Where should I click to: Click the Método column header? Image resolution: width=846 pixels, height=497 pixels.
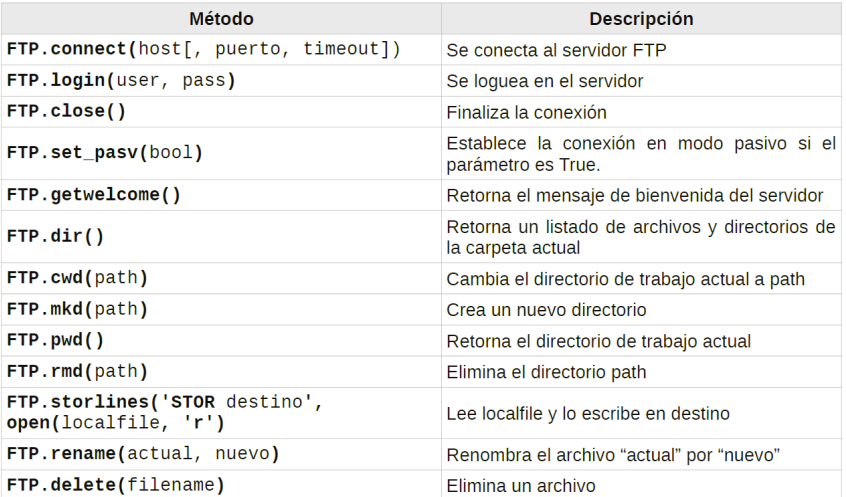click(x=221, y=19)
